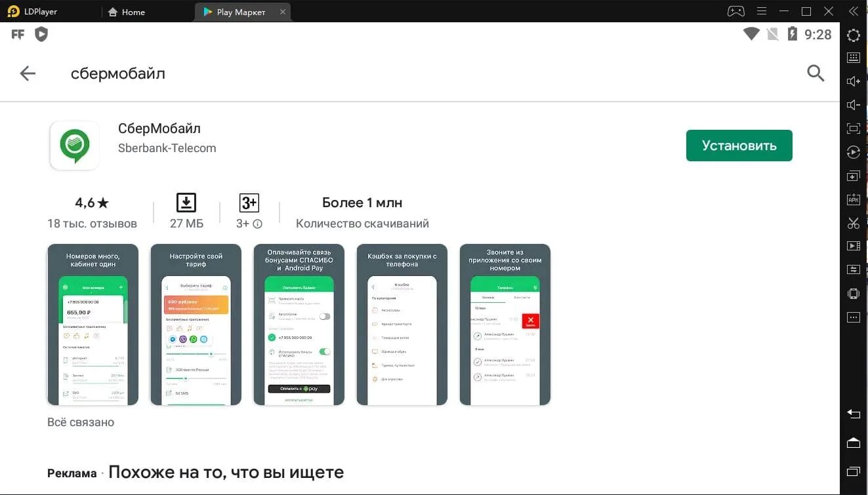Minimize the LDPlayer window
Image resolution: width=868 pixels, height=495 pixels.
pyautogui.click(x=784, y=11)
